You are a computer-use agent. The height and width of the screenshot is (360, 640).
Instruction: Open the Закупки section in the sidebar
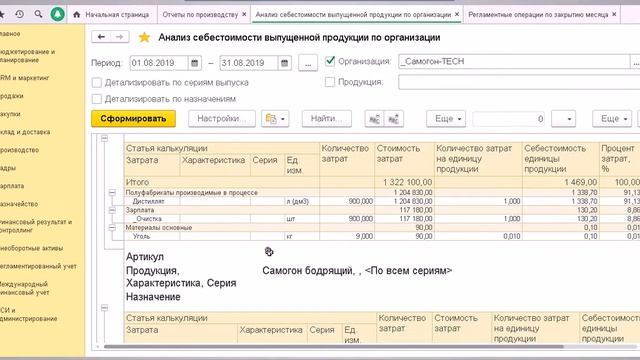click(10, 114)
